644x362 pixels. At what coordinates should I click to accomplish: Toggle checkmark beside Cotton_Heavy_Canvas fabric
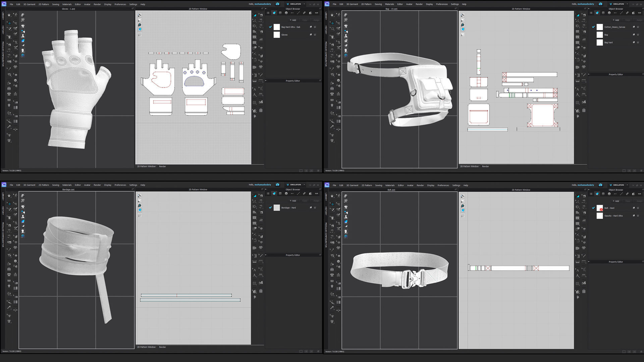[x=593, y=27]
